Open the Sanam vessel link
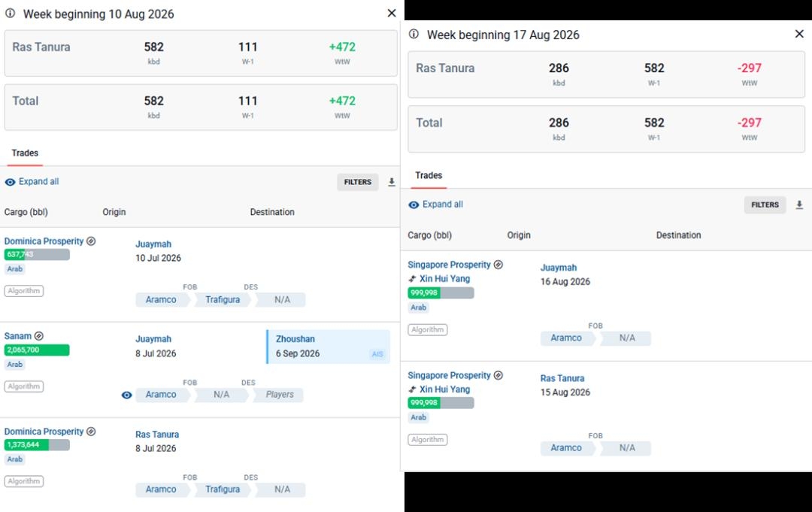 coord(17,336)
